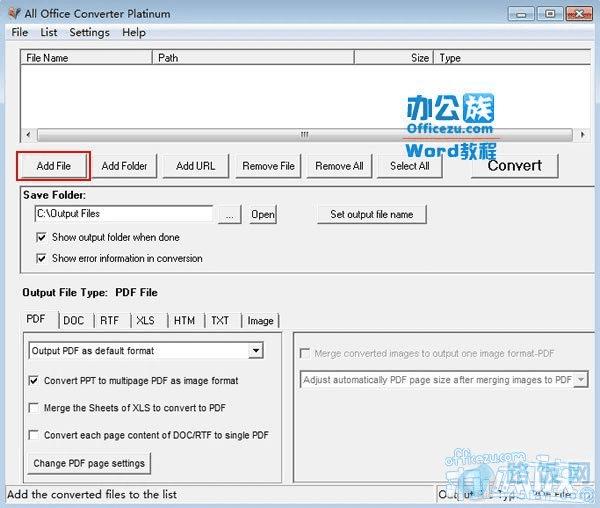Screen dimensions: 600x508
Task: Click the Save Folder path field
Action: [124, 214]
